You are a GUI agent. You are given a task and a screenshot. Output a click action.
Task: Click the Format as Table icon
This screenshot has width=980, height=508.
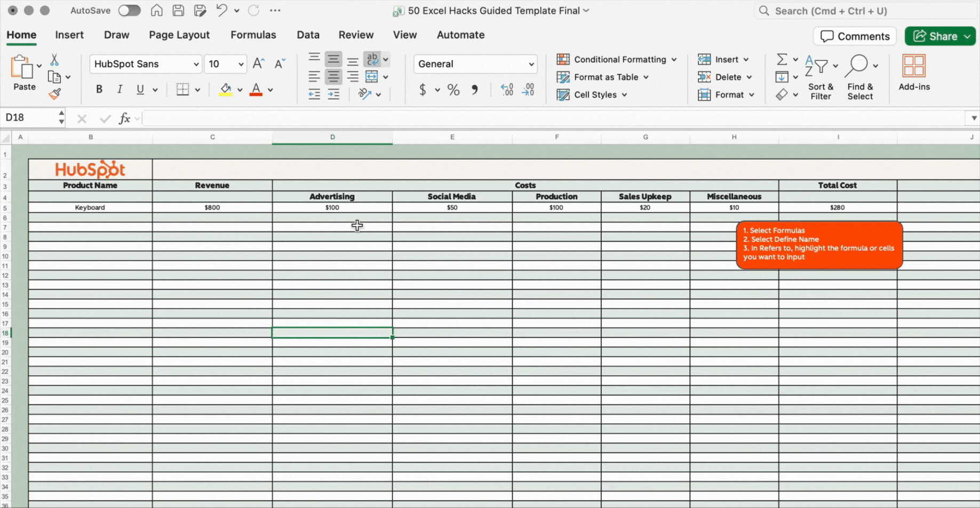tap(562, 77)
